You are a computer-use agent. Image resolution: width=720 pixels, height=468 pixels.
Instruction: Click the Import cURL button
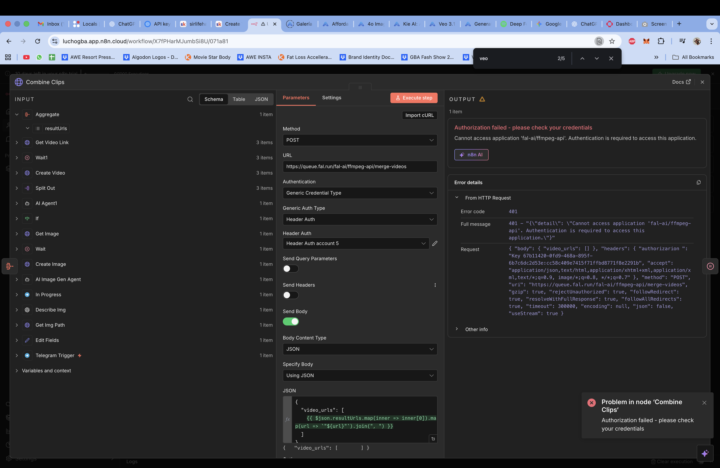tap(419, 115)
